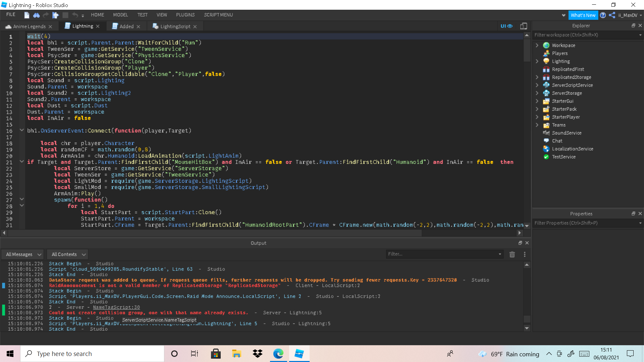The height and width of the screenshot is (362, 644).
Task: Select the Open File toolbar icon
Action: (36, 15)
